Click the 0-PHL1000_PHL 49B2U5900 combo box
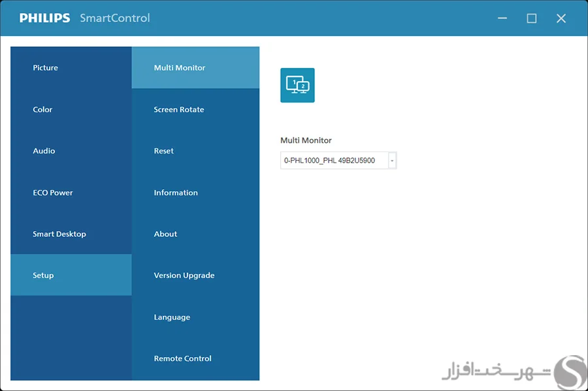This screenshot has height=391, width=588. pyautogui.click(x=333, y=160)
